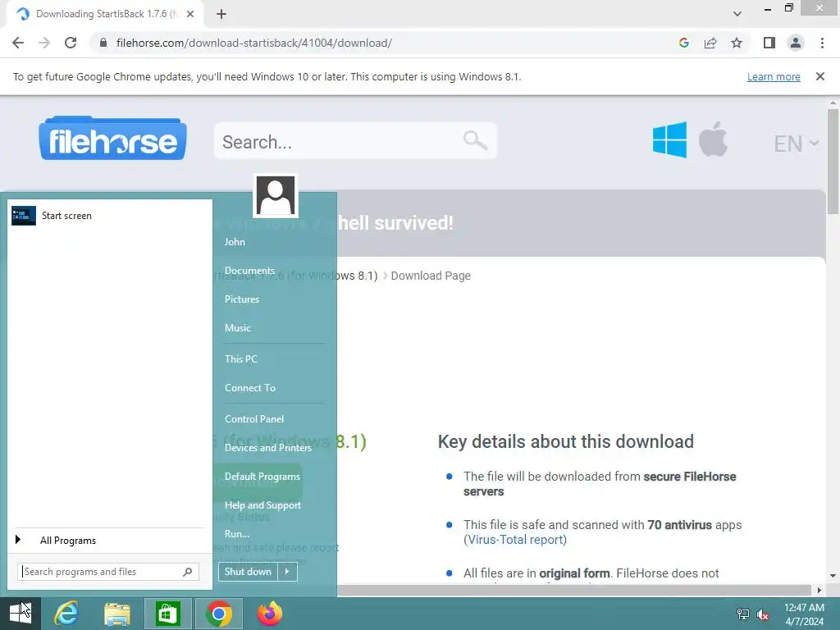This screenshot has height=630, width=840.
Task: Open the EN language dropdown
Action: (796, 144)
